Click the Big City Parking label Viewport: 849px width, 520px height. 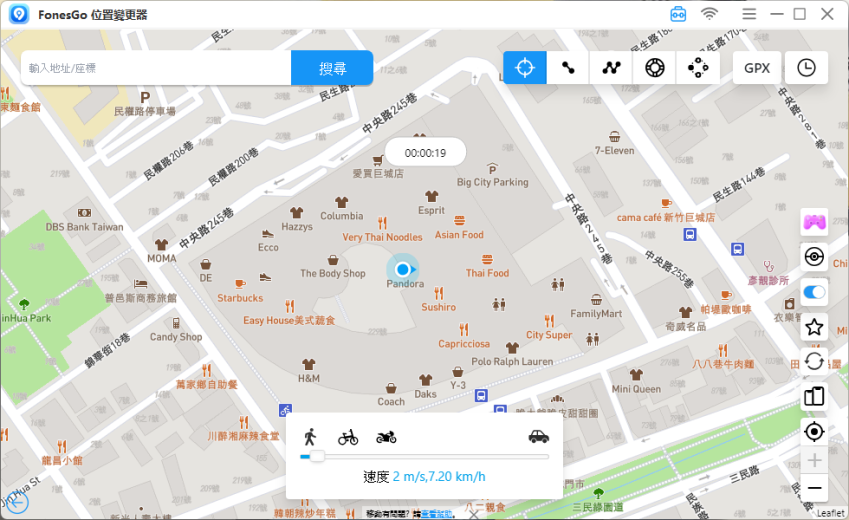tap(492, 182)
